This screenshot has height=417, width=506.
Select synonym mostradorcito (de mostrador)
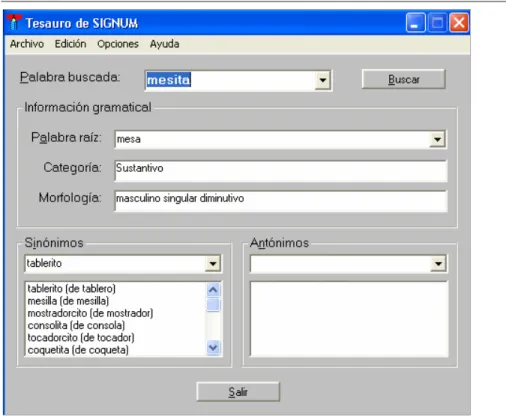pyautogui.click(x=90, y=313)
